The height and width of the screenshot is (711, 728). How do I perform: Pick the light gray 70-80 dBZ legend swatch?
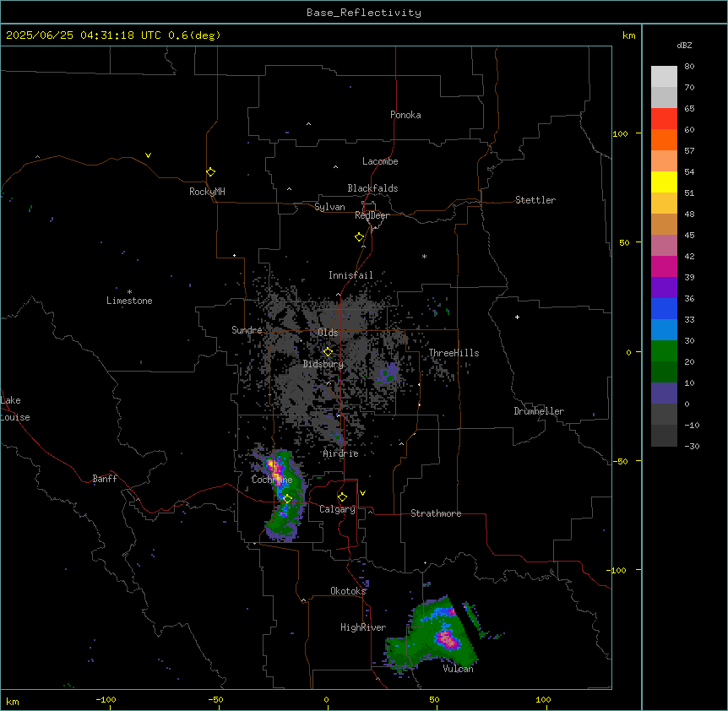click(664, 77)
